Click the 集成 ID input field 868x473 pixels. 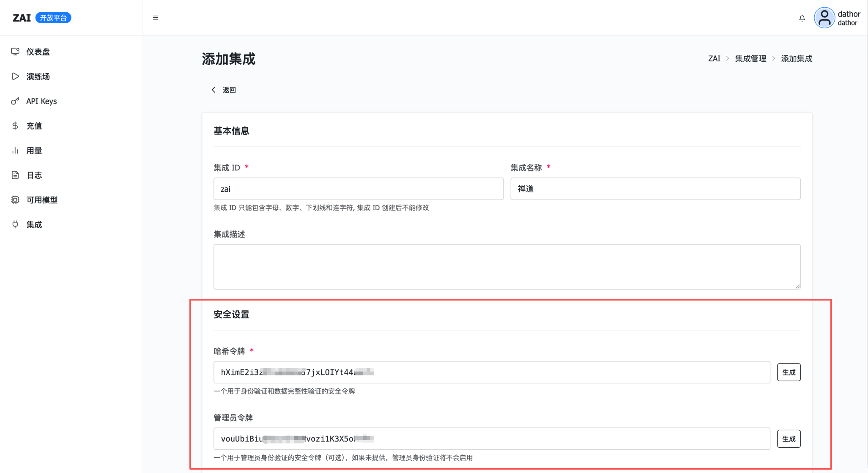pyautogui.click(x=358, y=189)
